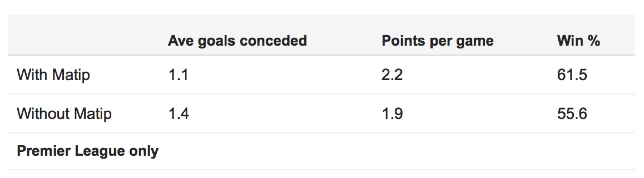Click divider between With and Without Matip rows
644x178 pixels.
pos(321,94)
